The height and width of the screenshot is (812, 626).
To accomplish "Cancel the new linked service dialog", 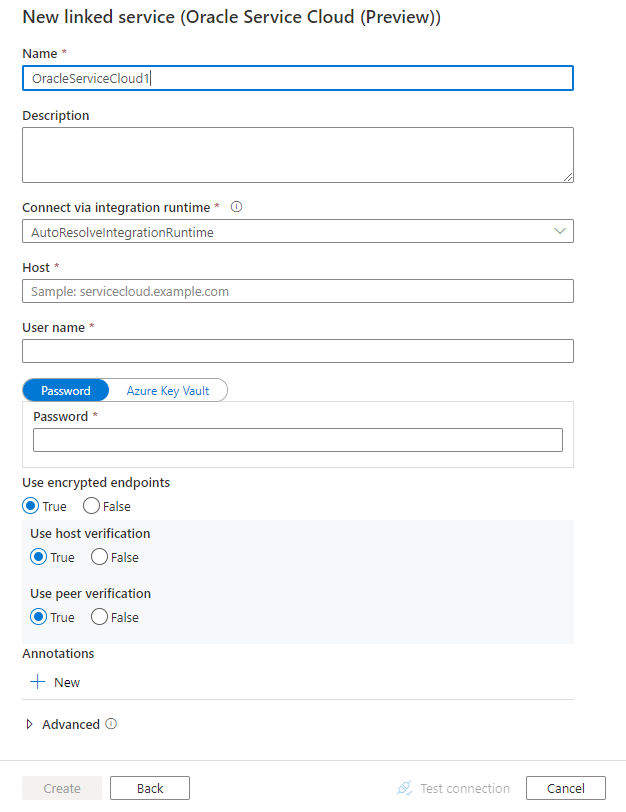I will point(565,788).
